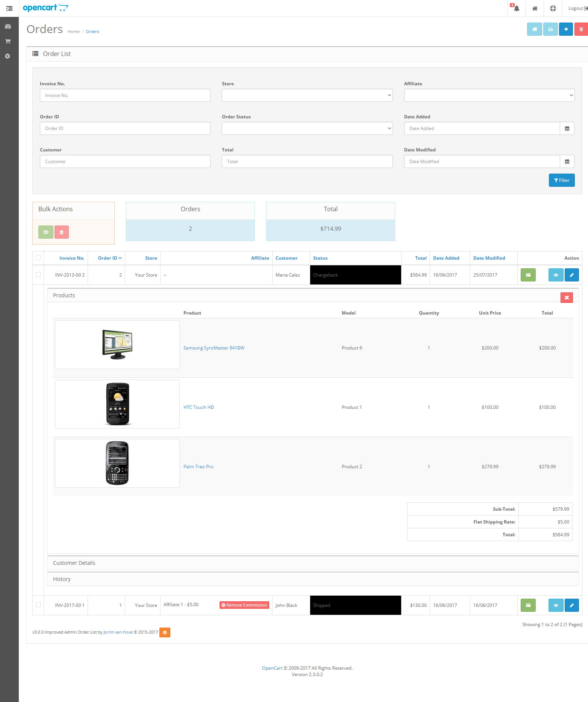Open the Order Status dropdown
Screen dimensions: 588x702
tap(307, 129)
